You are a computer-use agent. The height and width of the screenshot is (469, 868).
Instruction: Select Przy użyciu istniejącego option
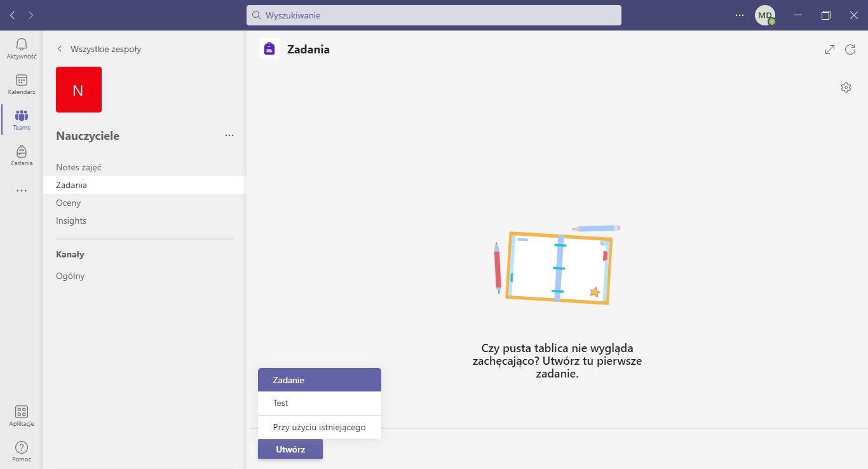pyautogui.click(x=319, y=427)
